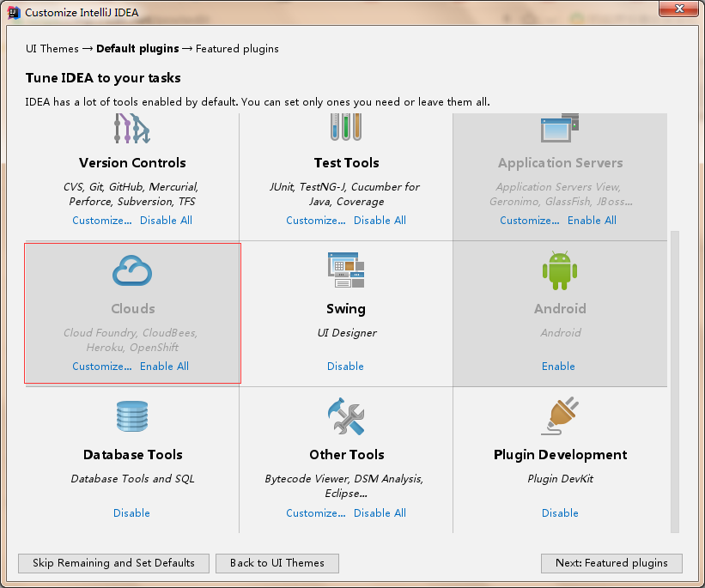Click the Clouds heading

(x=132, y=309)
